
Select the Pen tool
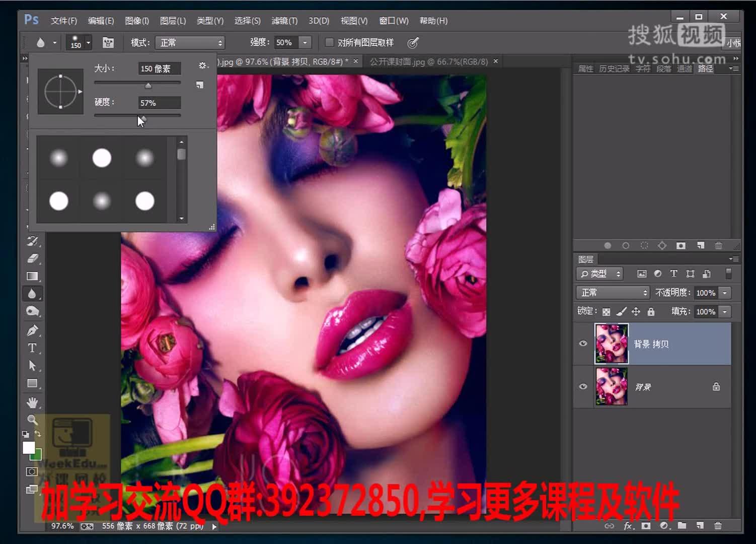click(x=33, y=330)
